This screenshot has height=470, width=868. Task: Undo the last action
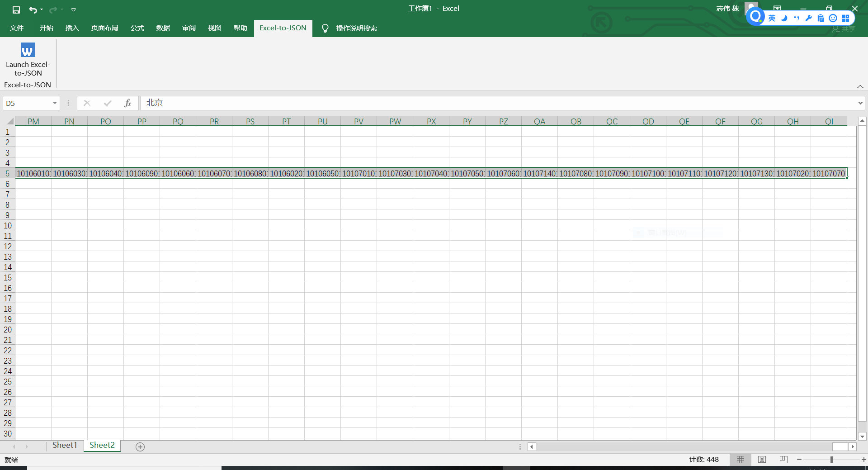tap(33, 9)
